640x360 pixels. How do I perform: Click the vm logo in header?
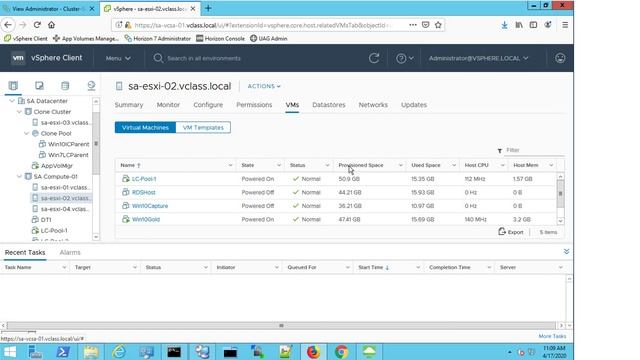click(18, 58)
